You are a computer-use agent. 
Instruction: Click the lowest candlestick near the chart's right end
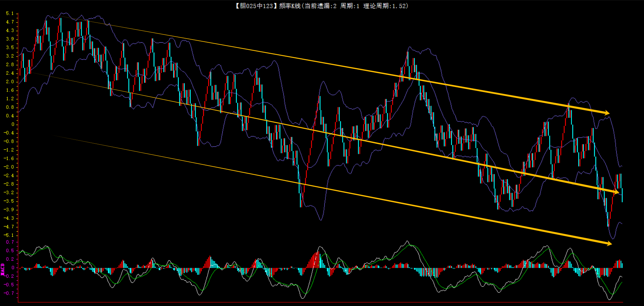coord(608,218)
